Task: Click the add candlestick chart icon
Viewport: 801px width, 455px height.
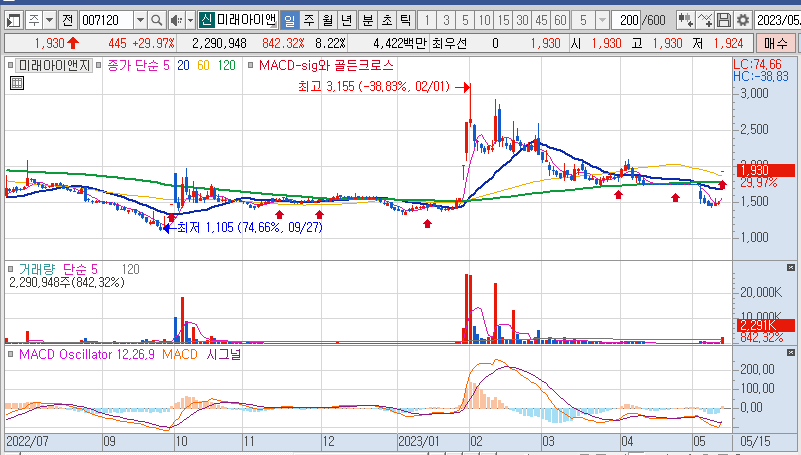Action: tap(685, 20)
